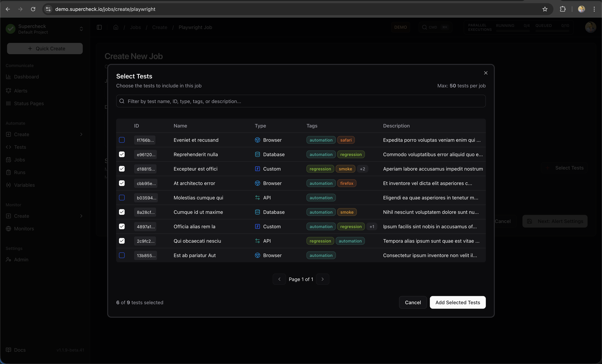Uncheck the At architecto error test
Image resolution: width=602 pixels, height=364 pixels.
point(122,183)
